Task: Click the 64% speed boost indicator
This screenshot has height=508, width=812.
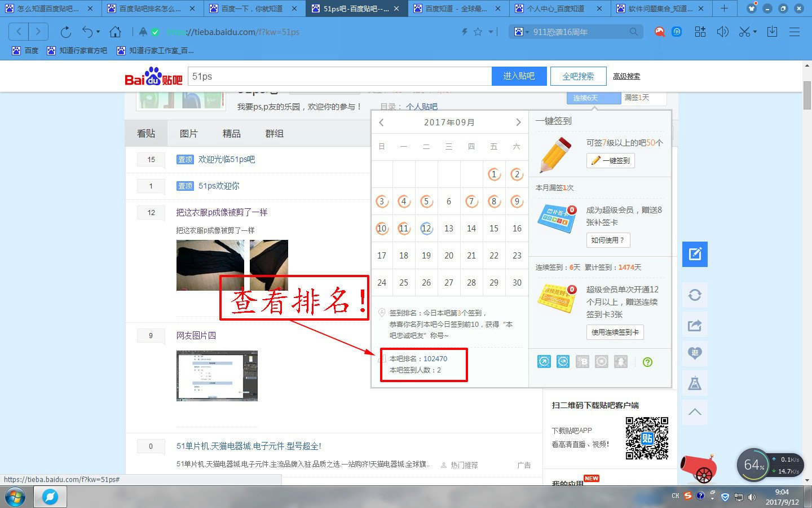Action: (x=754, y=465)
